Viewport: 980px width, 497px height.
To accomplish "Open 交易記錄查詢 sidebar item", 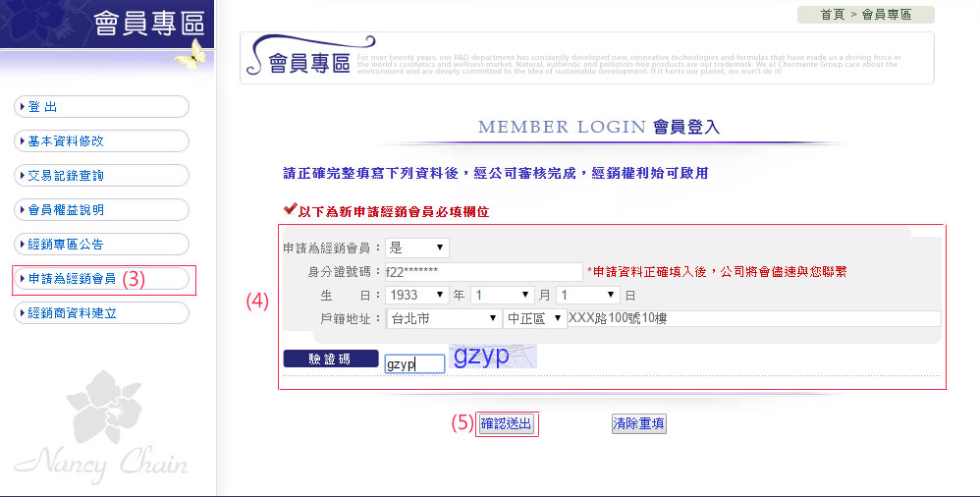I will [101, 176].
